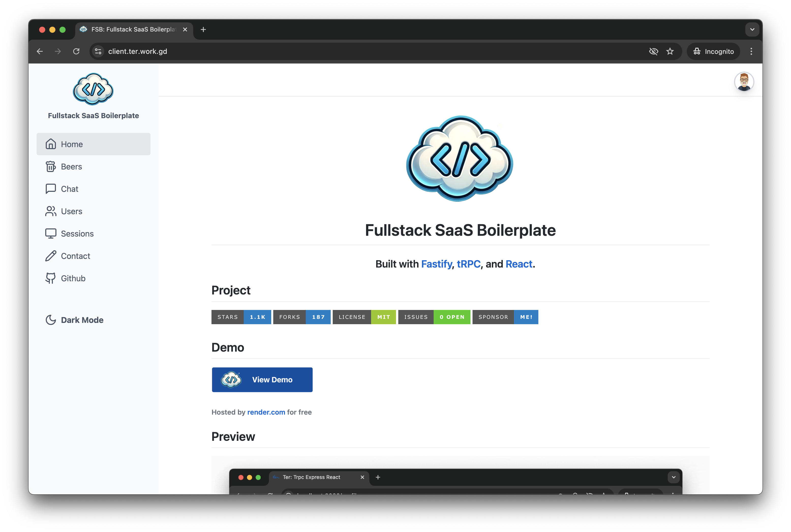
Task: Go back with browser back arrow
Action: [40, 51]
